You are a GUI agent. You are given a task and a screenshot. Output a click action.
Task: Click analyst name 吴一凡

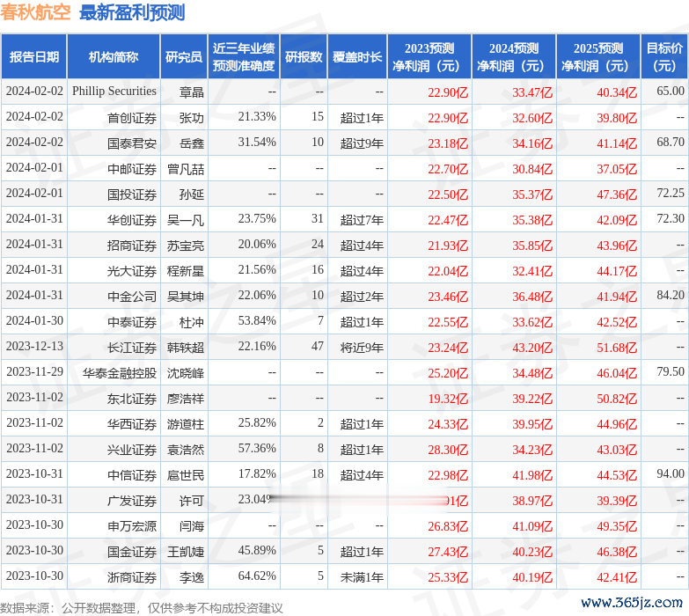186,220
